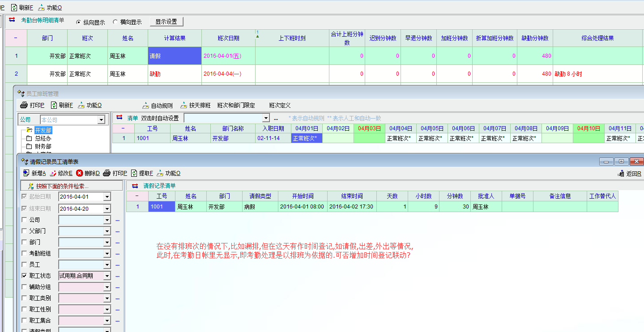Click the 返回R return icon
The image size is (644, 332).
click(x=621, y=174)
